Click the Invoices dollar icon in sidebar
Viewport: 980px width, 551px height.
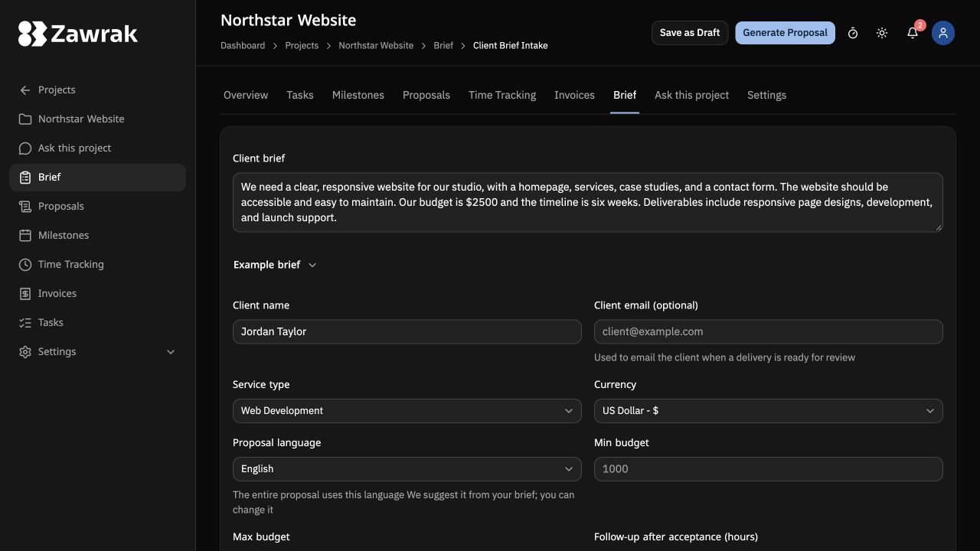point(25,294)
